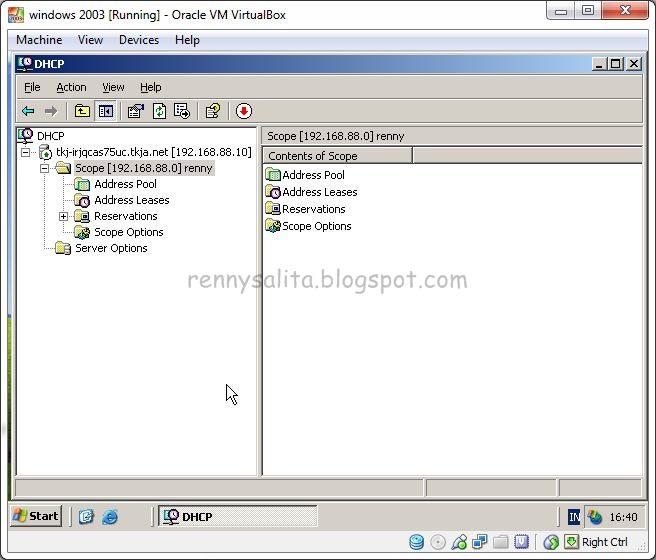Select Scope [192.168.88.0] renny tree node
This screenshot has width=656, height=560.
point(144,168)
